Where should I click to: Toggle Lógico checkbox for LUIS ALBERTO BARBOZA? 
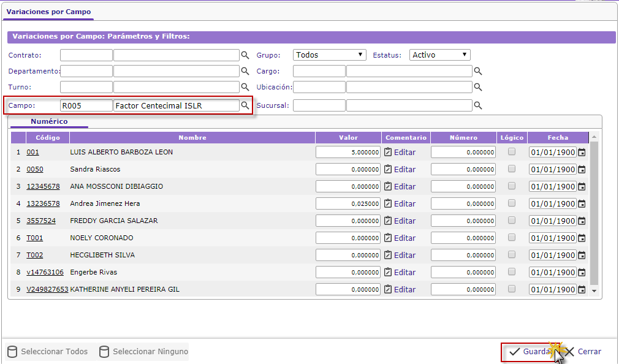tap(512, 152)
